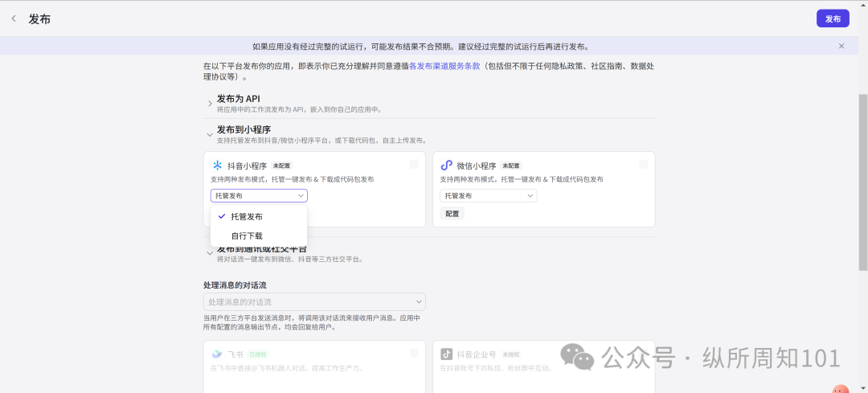Click the orange floating assistant icon
Screen dimensions: 868x393
coord(841,388)
